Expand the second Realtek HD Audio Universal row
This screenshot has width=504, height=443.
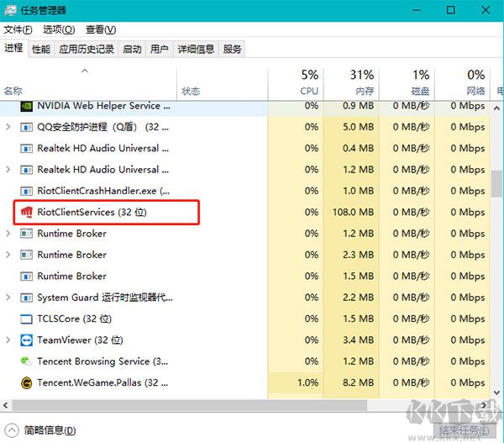click(x=8, y=170)
